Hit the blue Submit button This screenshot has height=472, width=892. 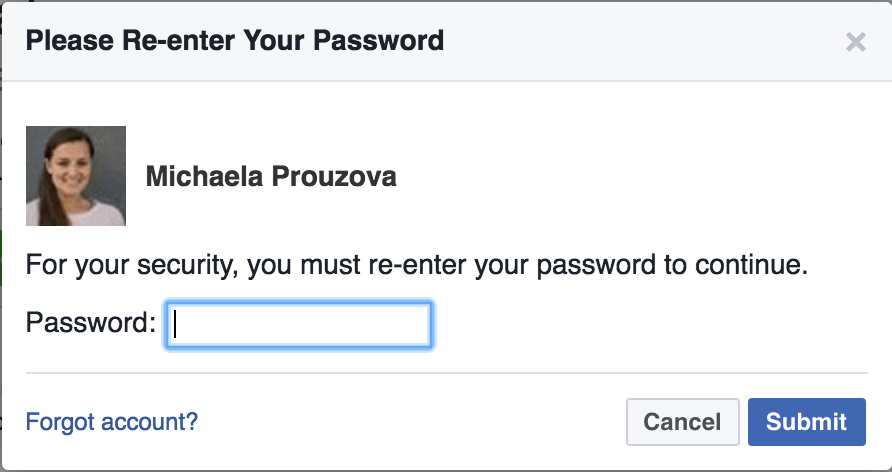tap(806, 422)
